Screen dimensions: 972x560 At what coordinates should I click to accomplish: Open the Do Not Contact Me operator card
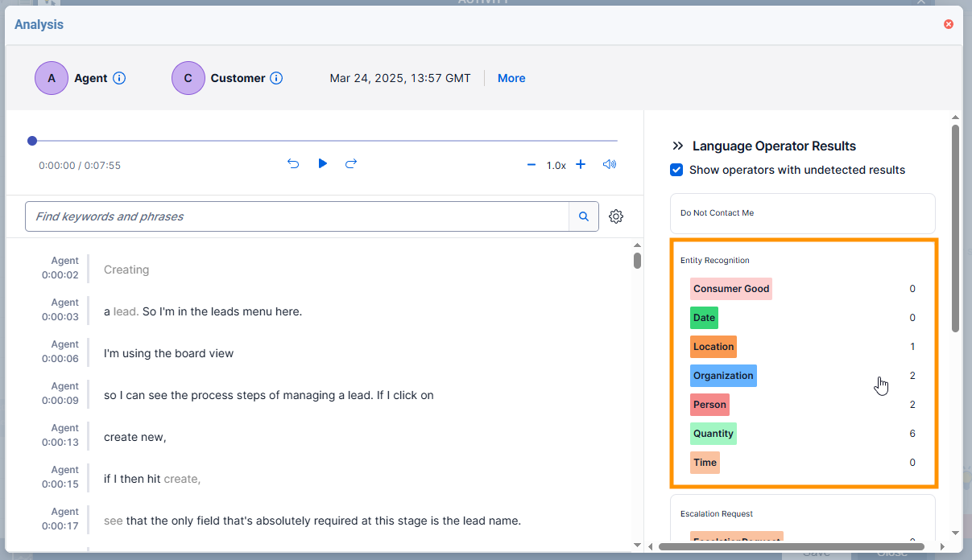click(x=802, y=212)
